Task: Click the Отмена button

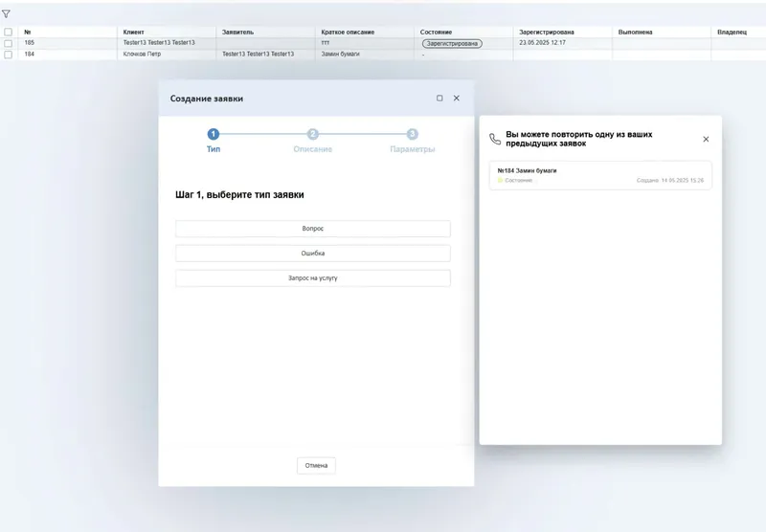Action: coord(316,466)
